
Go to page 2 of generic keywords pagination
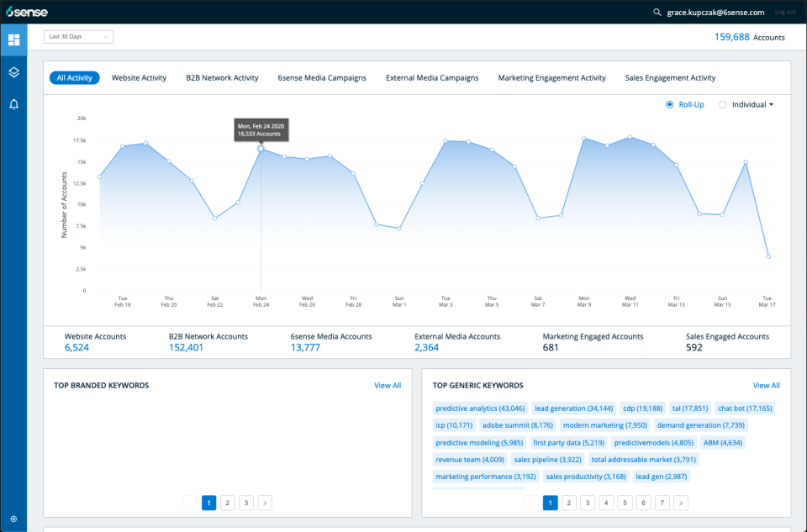point(568,502)
